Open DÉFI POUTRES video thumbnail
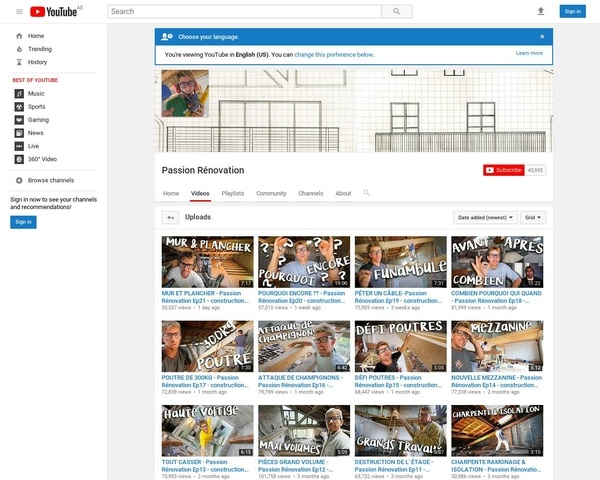The width and height of the screenshot is (600, 480). click(401, 346)
